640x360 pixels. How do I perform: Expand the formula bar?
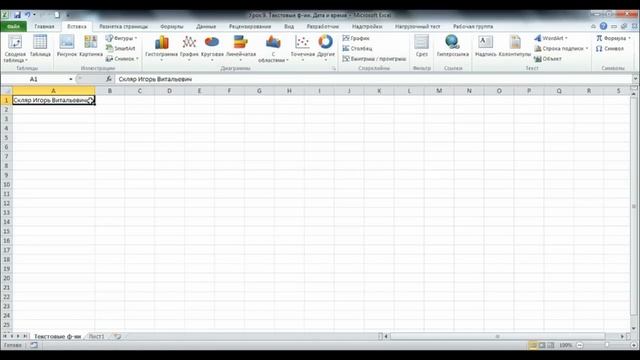[x=635, y=78]
